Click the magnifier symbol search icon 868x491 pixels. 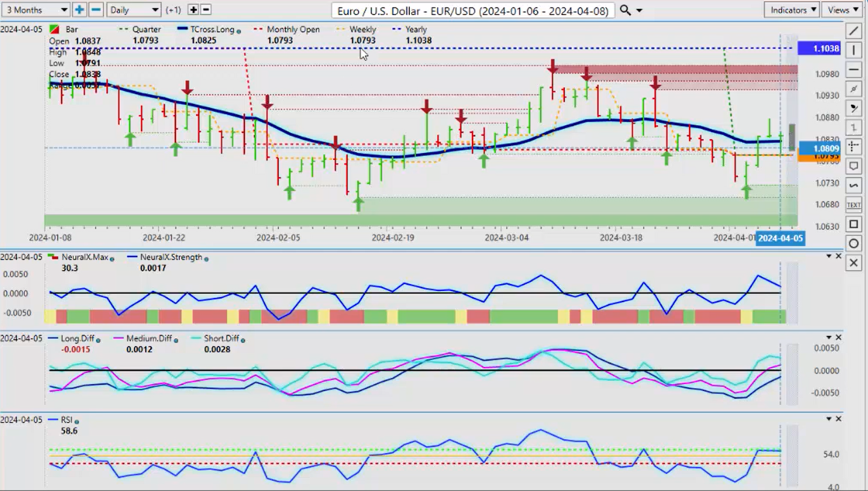coord(625,10)
